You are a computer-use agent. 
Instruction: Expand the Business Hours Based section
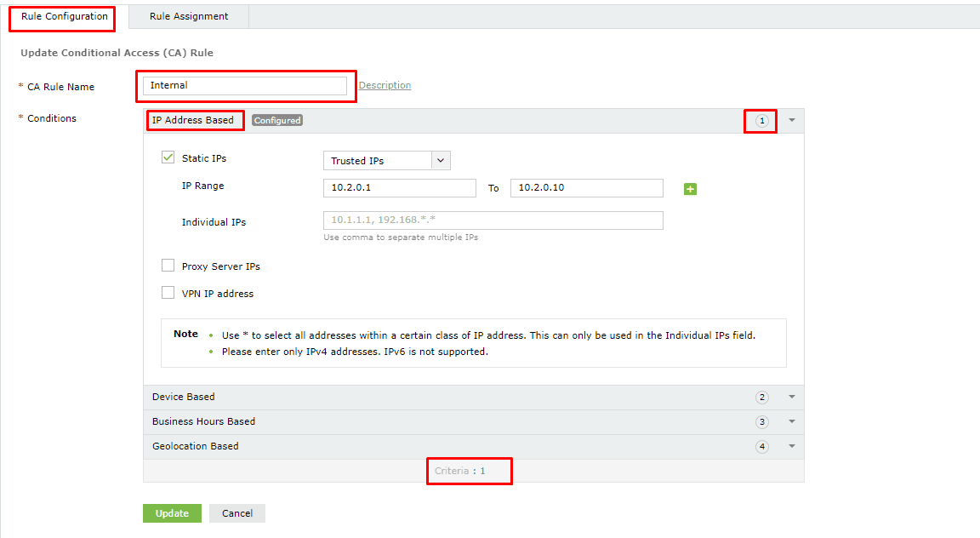[x=791, y=421]
